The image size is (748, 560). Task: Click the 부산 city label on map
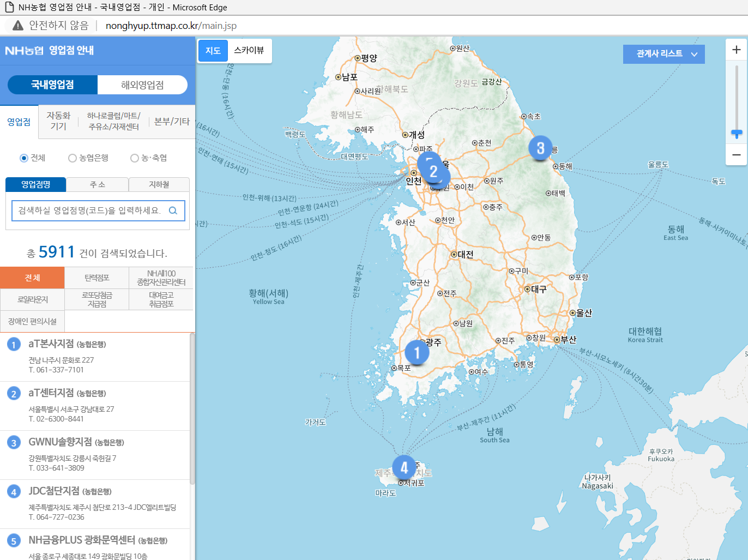[568, 339]
